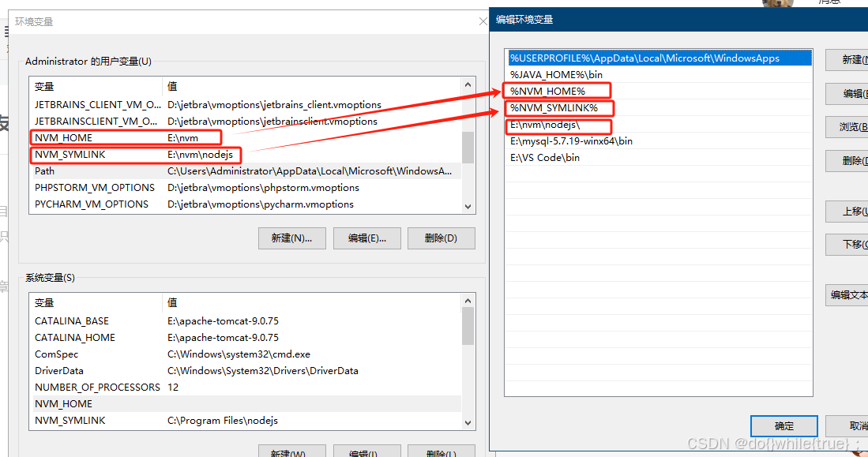The image size is (868, 457).
Task: Click 下移 to move the entry down
Action: click(855, 244)
